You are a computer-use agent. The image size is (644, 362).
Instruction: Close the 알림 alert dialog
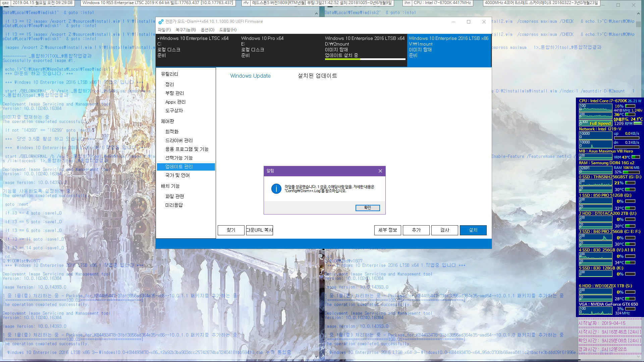click(x=380, y=171)
